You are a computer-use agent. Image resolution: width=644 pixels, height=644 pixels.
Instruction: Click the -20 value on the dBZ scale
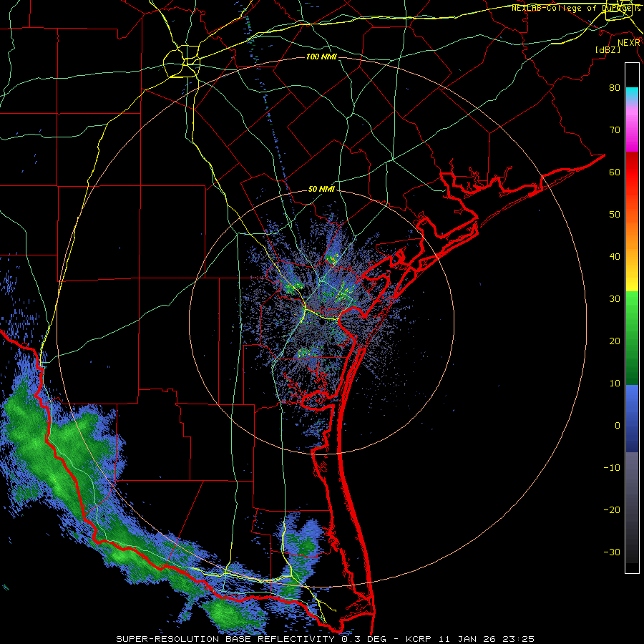tap(612, 509)
